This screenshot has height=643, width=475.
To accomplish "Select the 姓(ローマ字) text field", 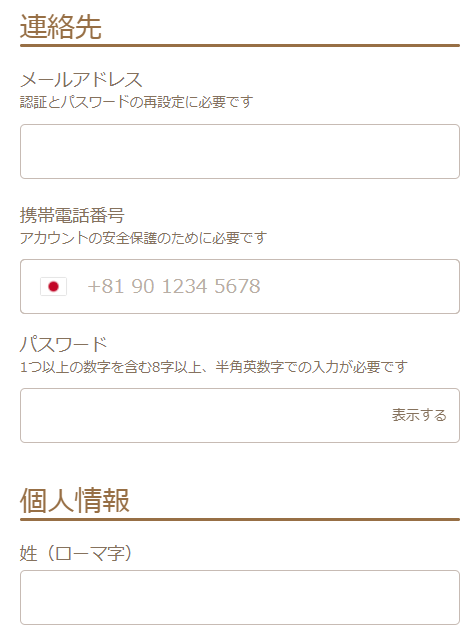I will click(240, 597).
